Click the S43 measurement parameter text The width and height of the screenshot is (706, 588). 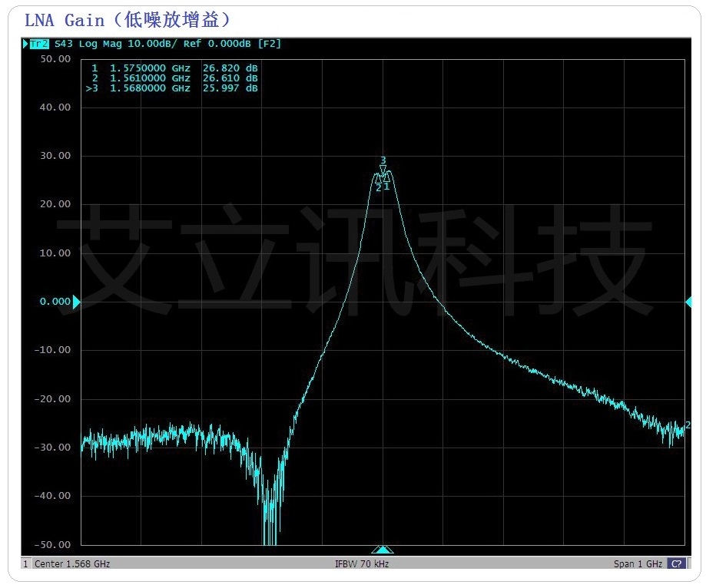[64, 44]
